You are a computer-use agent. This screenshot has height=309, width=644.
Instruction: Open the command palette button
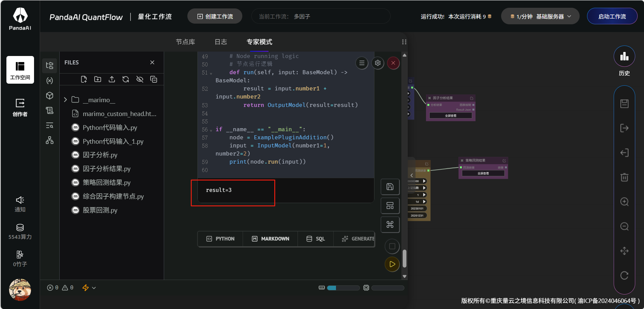[x=390, y=225]
